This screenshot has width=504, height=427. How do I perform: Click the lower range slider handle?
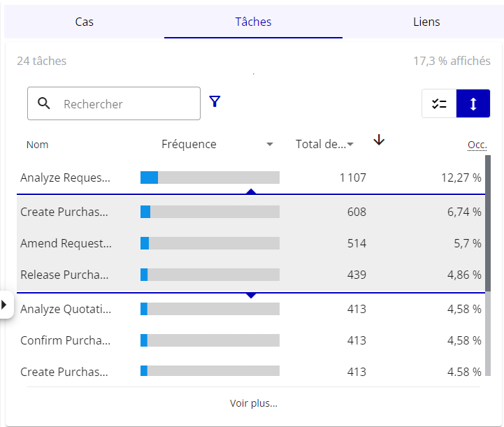tap(252, 295)
